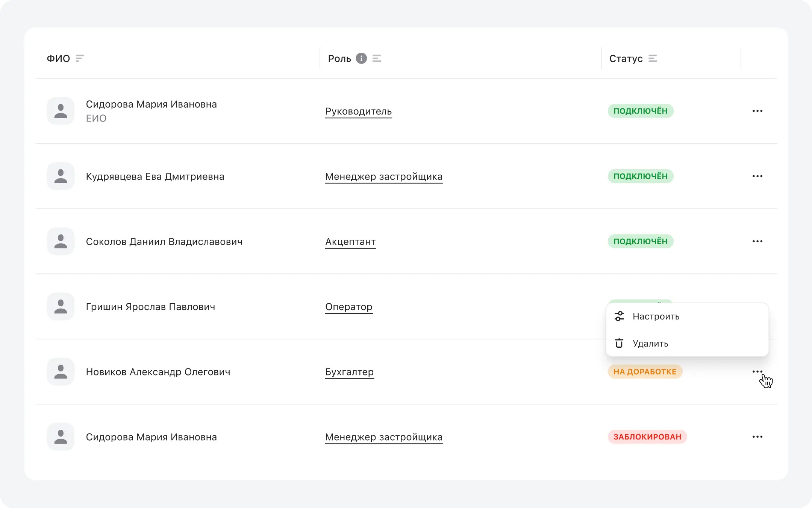
Task: Open the Бухгалтер role link
Action: 349,372
